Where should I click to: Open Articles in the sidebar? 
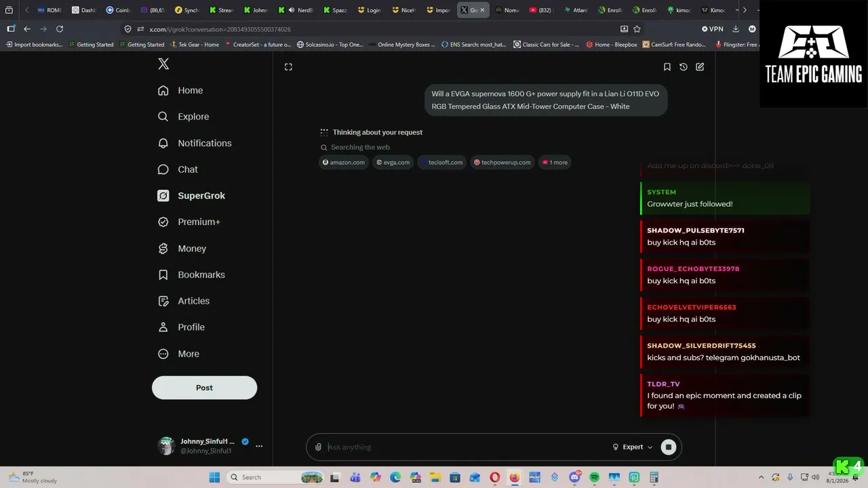(x=183, y=301)
